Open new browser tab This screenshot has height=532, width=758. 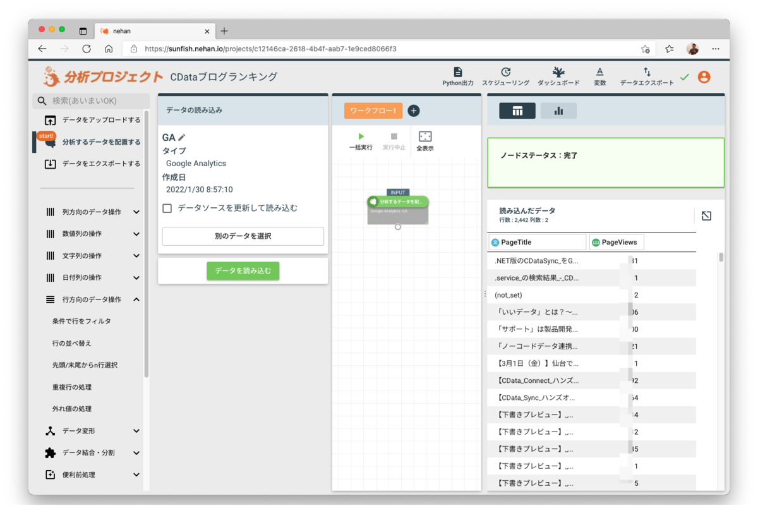(224, 31)
